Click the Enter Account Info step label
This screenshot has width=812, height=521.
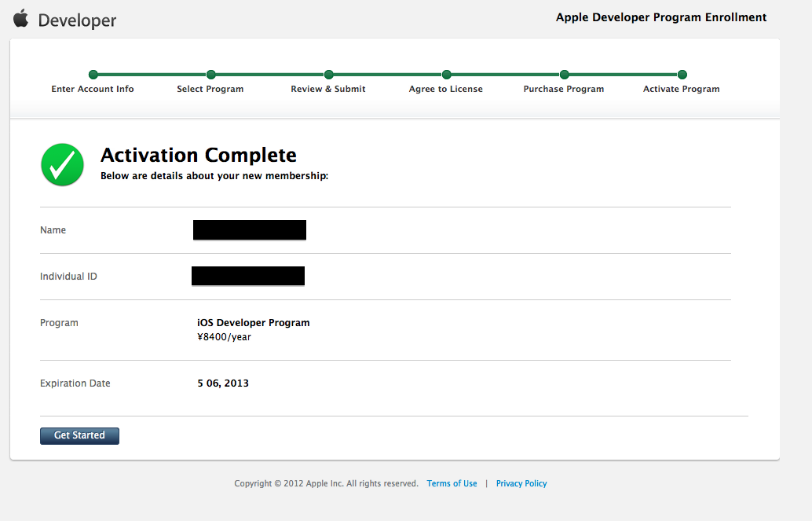click(x=93, y=89)
